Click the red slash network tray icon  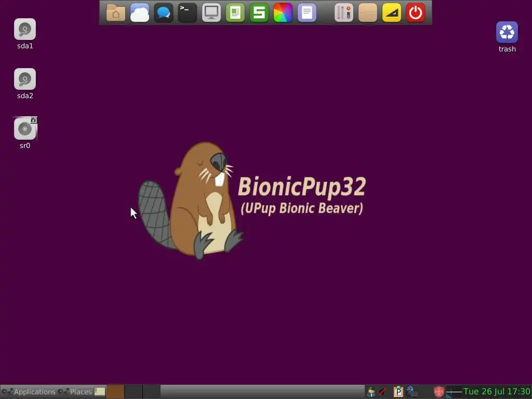383,392
